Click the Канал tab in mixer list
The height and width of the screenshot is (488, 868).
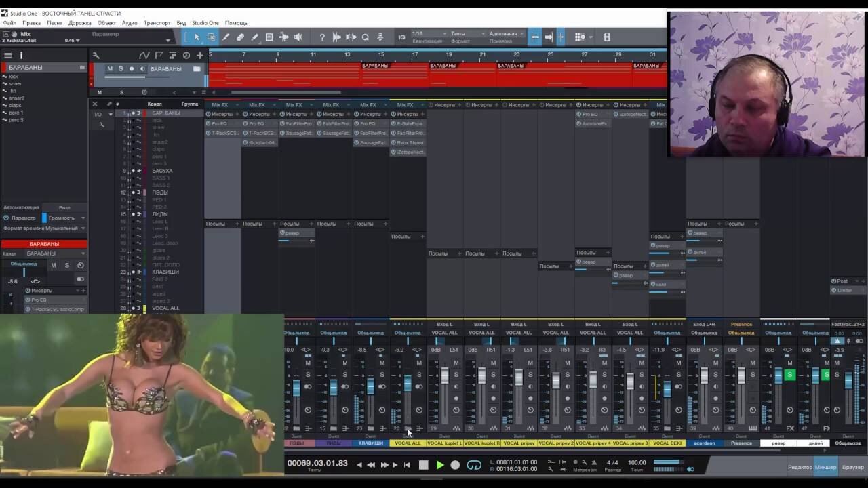point(155,104)
